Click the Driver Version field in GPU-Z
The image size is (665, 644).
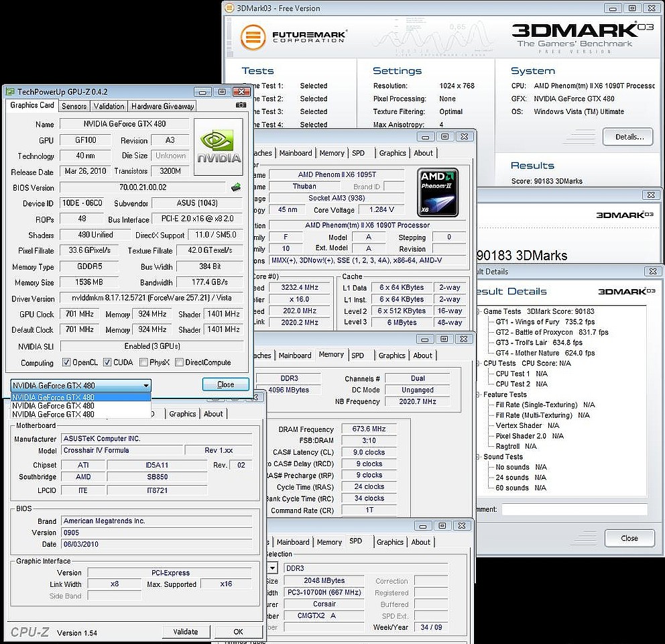[x=152, y=298]
